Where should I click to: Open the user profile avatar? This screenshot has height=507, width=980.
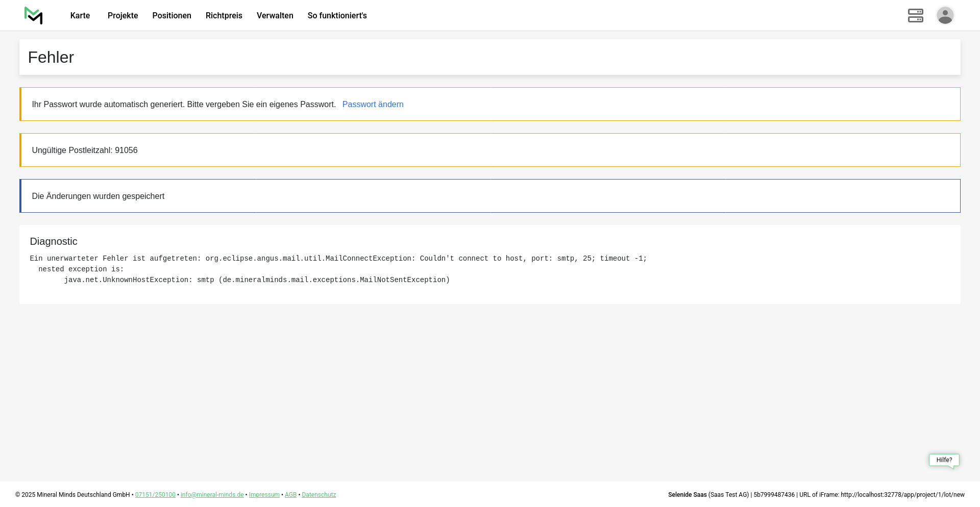coord(945,15)
